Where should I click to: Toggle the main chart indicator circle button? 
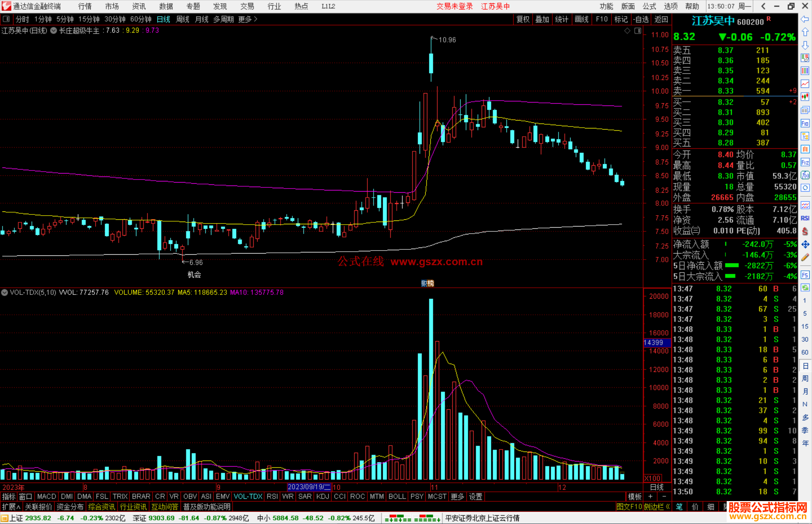54,31
